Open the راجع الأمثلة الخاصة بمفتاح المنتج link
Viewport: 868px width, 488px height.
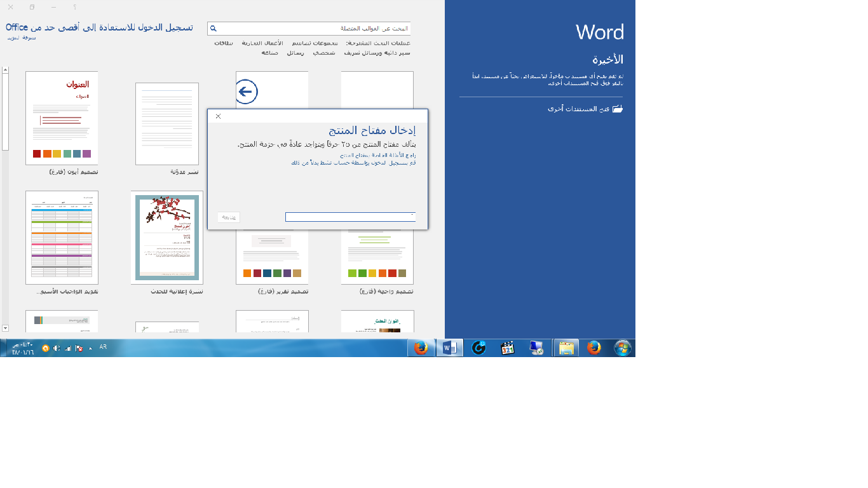(x=377, y=155)
